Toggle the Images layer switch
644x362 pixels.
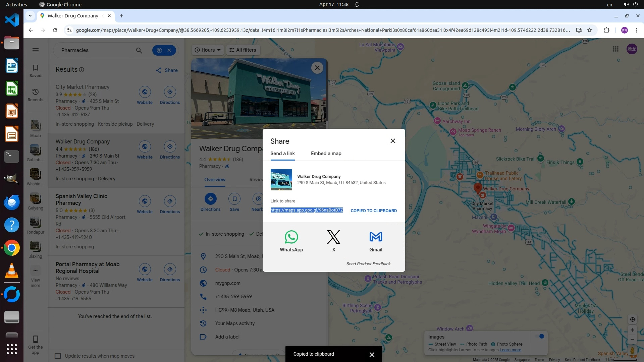pos(541,337)
